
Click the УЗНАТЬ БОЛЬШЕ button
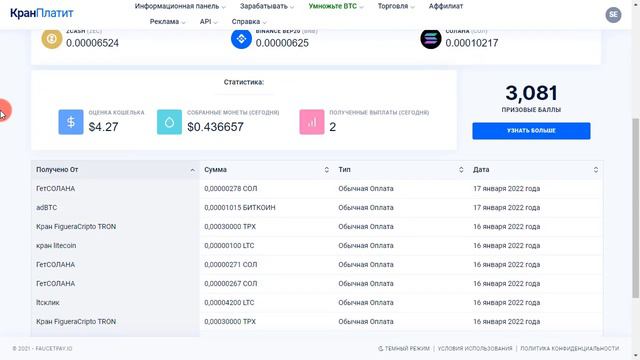(x=531, y=131)
